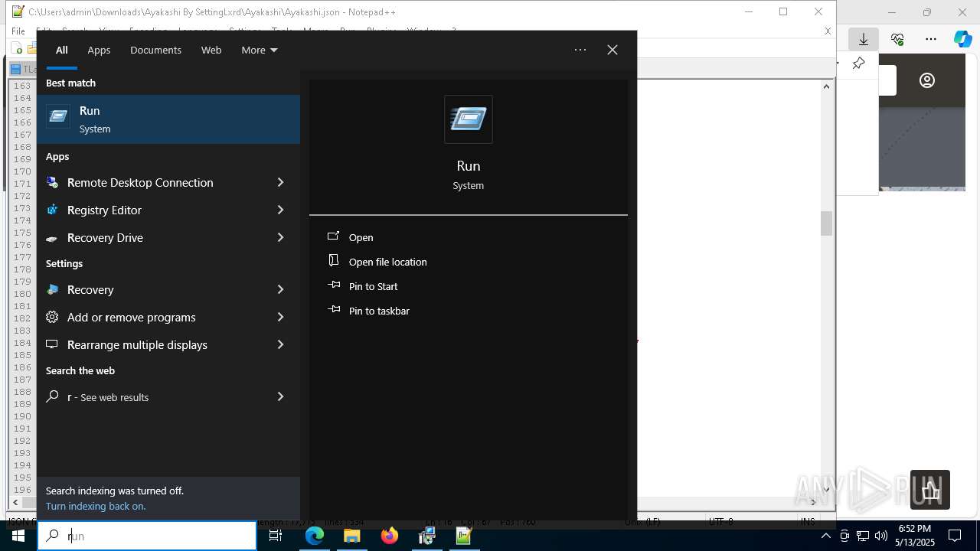Image resolution: width=980 pixels, height=551 pixels.
Task: Expand Recovery settings options arrow
Action: click(x=280, y=289)
